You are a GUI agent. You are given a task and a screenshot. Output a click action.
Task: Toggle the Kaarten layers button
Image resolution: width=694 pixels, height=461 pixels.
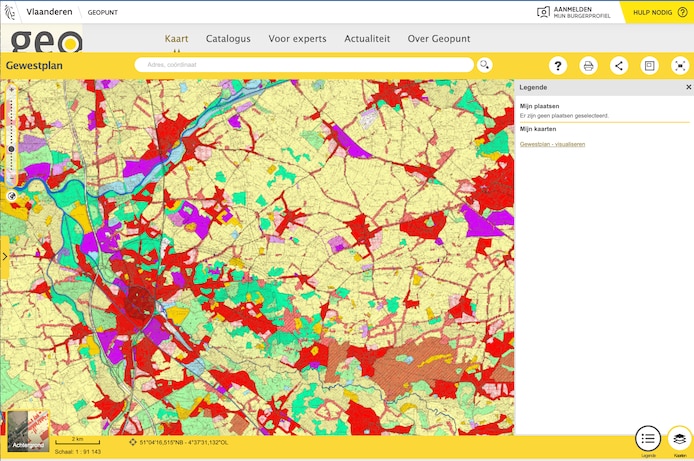680,438
